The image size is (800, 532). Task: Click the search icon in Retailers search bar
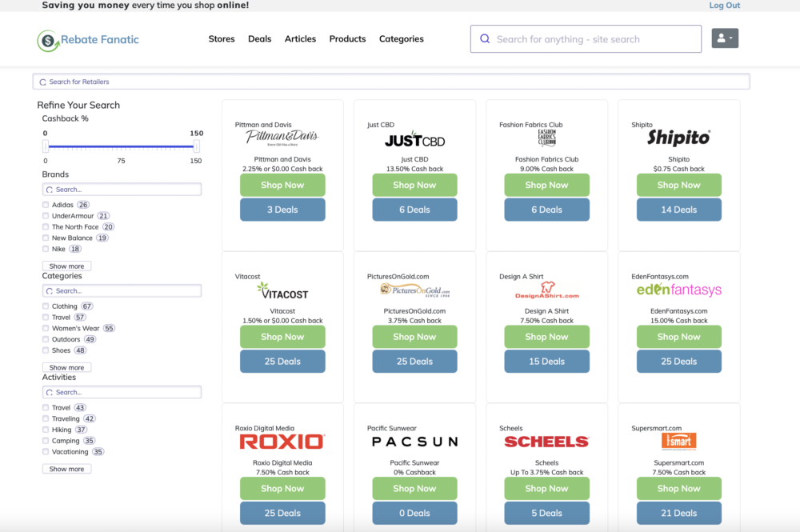click(43, 82)
